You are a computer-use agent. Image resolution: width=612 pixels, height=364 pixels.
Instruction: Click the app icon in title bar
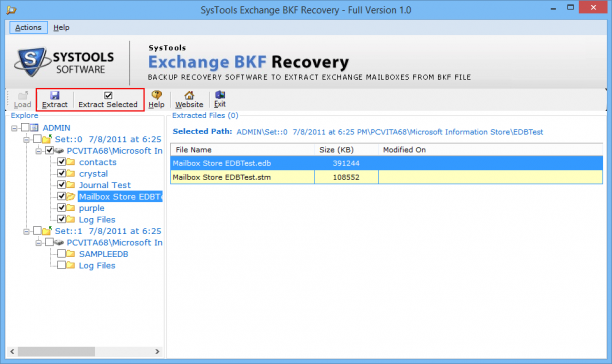coord(11,10)
